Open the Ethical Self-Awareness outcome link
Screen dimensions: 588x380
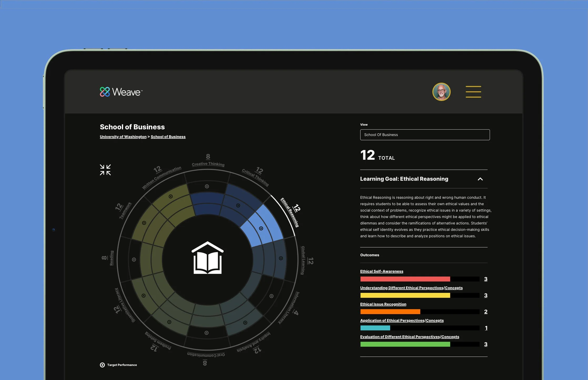[x=381, y=271]
